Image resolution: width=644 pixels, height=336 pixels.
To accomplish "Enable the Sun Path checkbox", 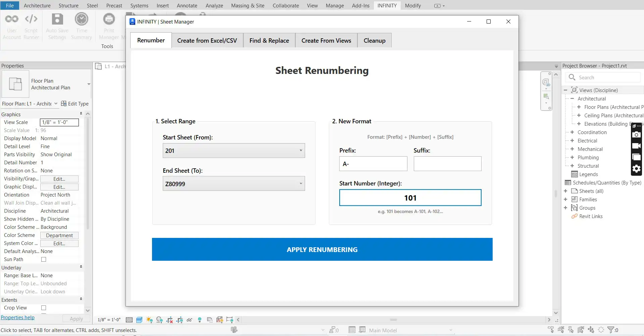I will [x=44, y=259].
